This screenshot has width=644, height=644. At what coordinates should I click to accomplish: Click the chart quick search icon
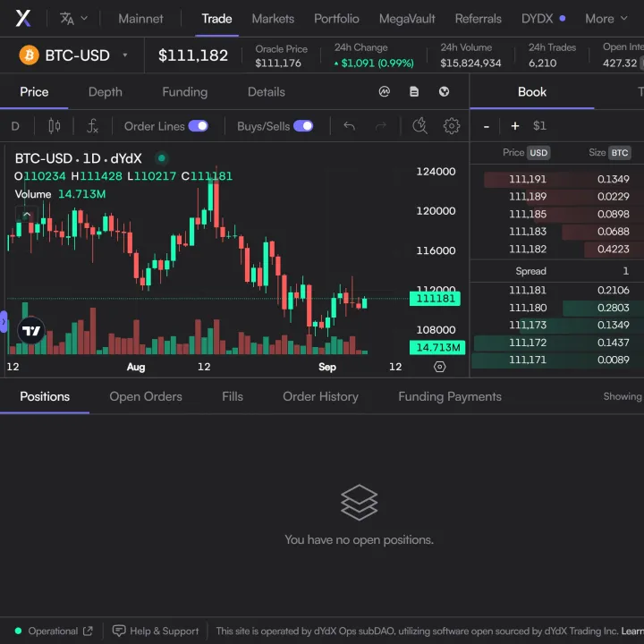pyautogui.click(x=419, y=126)
